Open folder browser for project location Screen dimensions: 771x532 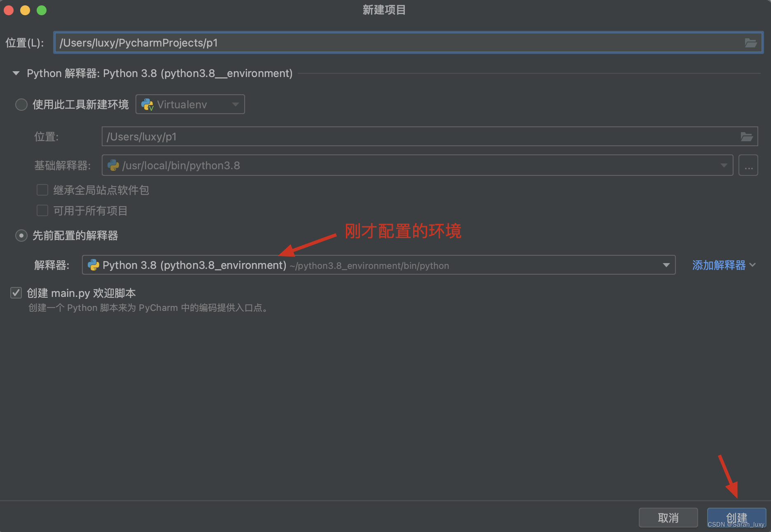click(x=750, y=43)
